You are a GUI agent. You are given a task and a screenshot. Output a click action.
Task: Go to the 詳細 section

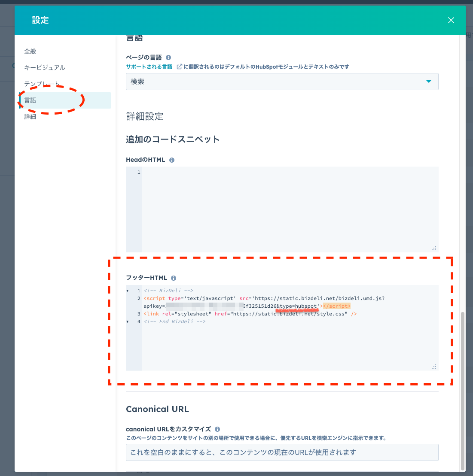(x=30, y=117)
